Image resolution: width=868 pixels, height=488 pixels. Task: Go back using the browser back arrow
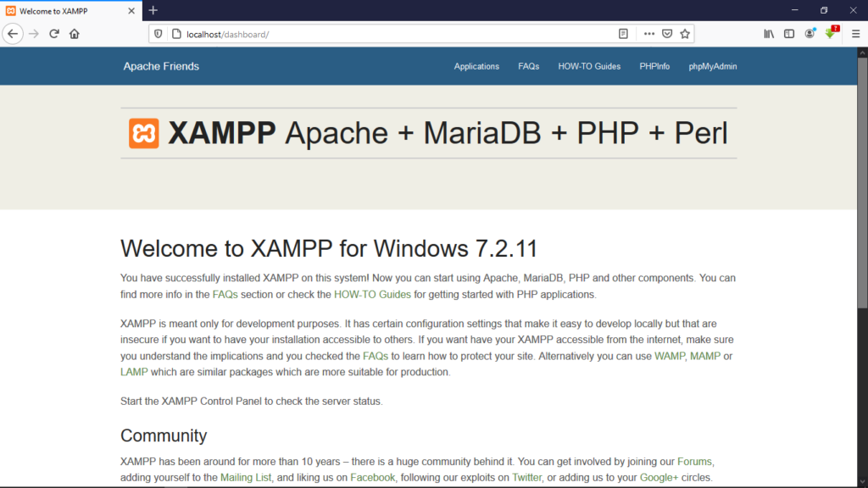pos(13,34)
